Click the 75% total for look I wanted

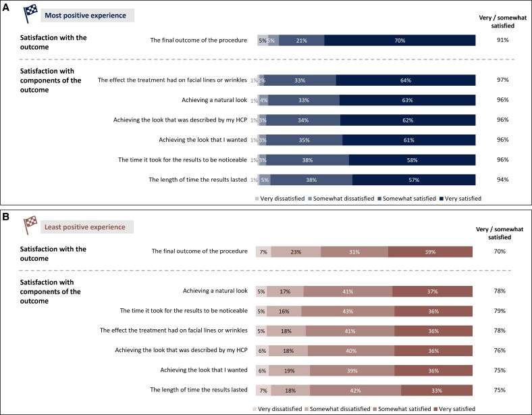pyautogui.click(x=500, y=370)
